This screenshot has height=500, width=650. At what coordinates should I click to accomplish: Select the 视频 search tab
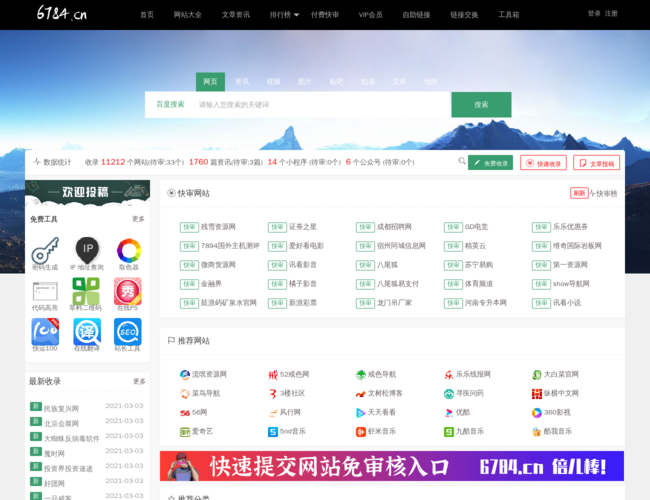coord(273,82)
